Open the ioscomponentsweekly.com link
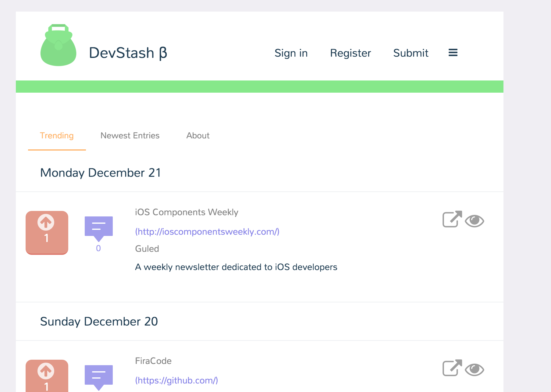Screen dimensions: 551x392 pos(207,232)
